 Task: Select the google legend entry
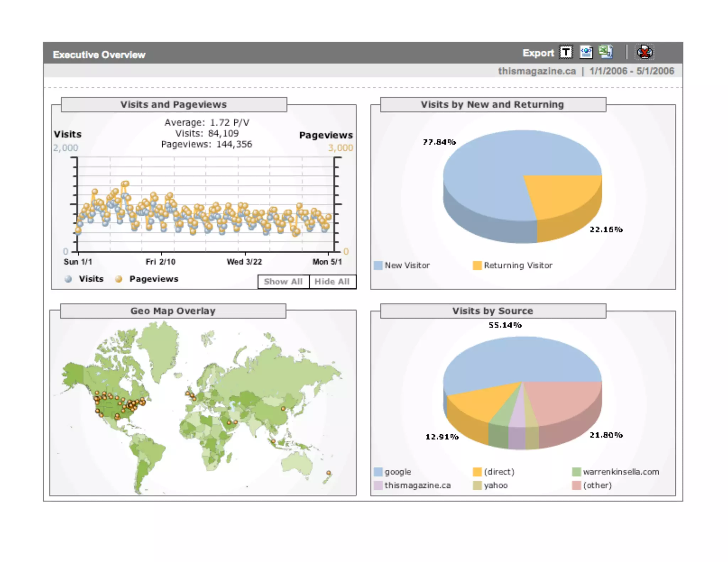click(397, 472)
